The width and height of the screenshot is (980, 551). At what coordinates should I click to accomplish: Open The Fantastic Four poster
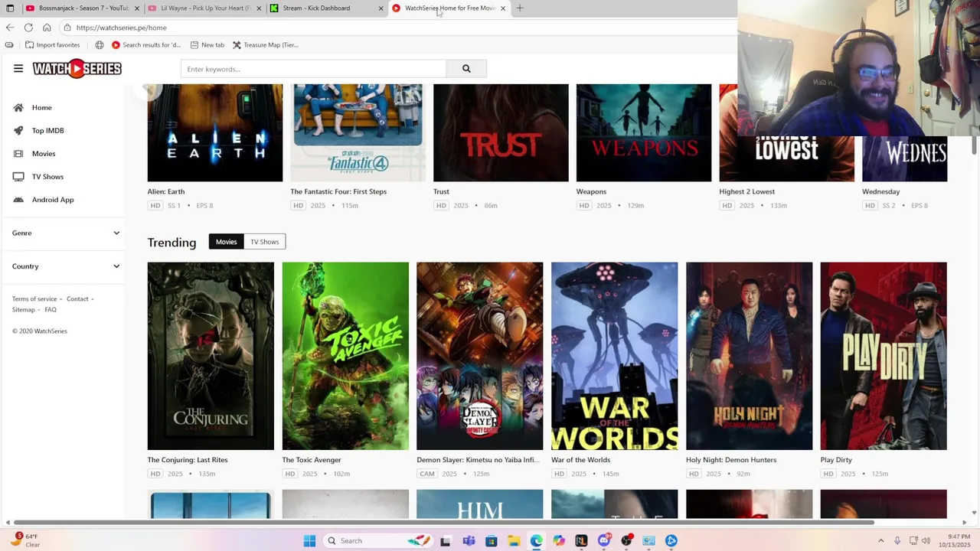pos(358,133)
